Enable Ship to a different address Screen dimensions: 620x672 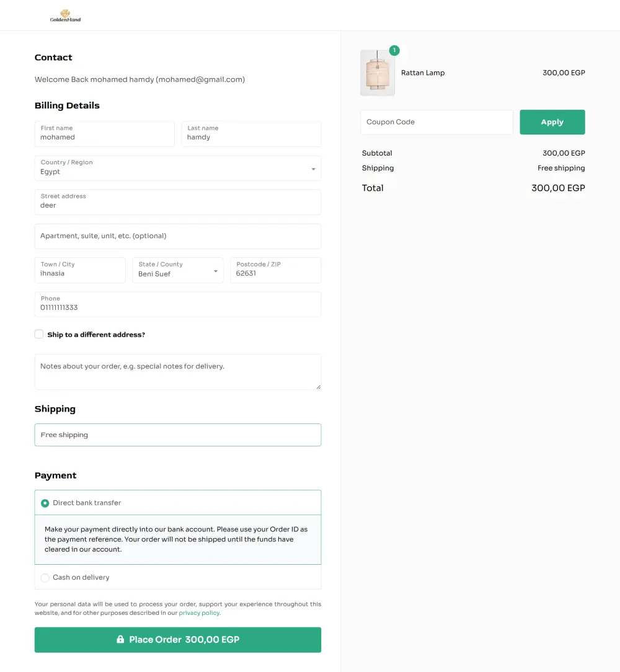click(x=39, y=334)
